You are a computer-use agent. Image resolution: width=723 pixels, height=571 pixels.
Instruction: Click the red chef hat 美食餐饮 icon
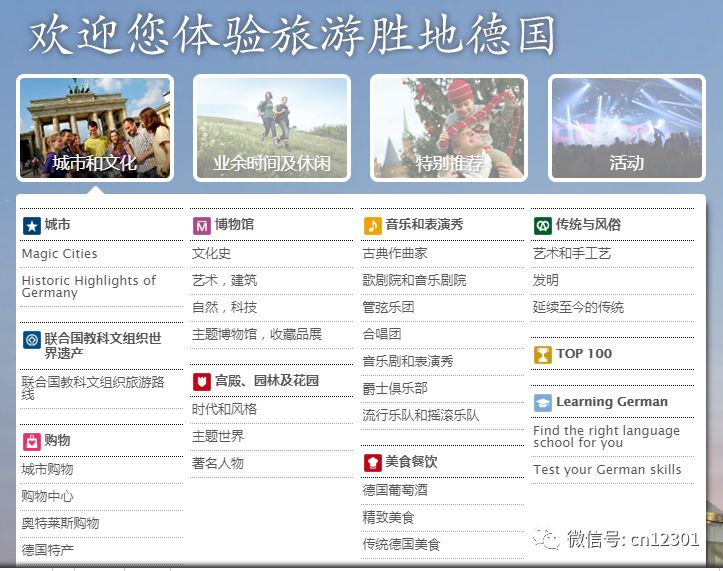(373, 463)
